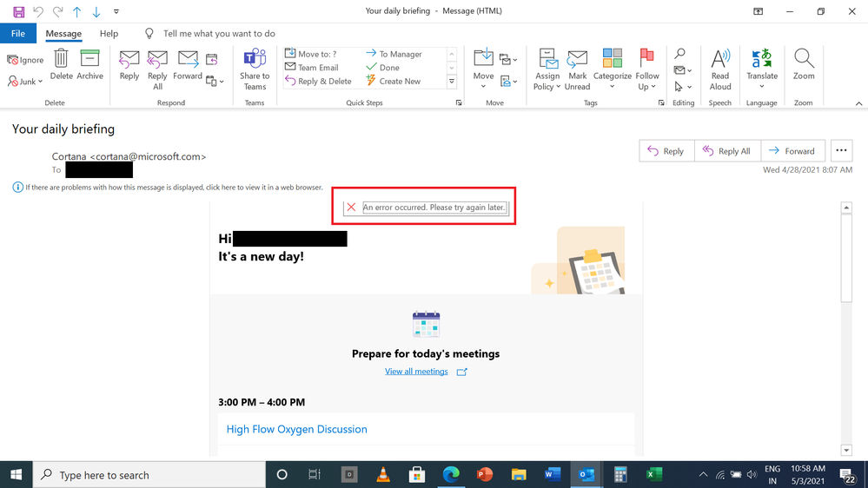Archive the message
The width and height of the screenshot is (868, 488).
pyautogui.click(x=89, y=65)
